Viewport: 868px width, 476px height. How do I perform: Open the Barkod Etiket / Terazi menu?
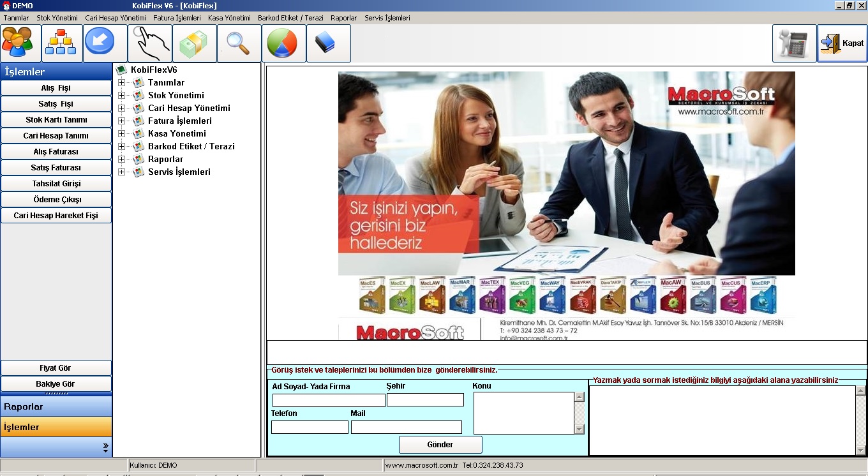[x=290, y=18]
